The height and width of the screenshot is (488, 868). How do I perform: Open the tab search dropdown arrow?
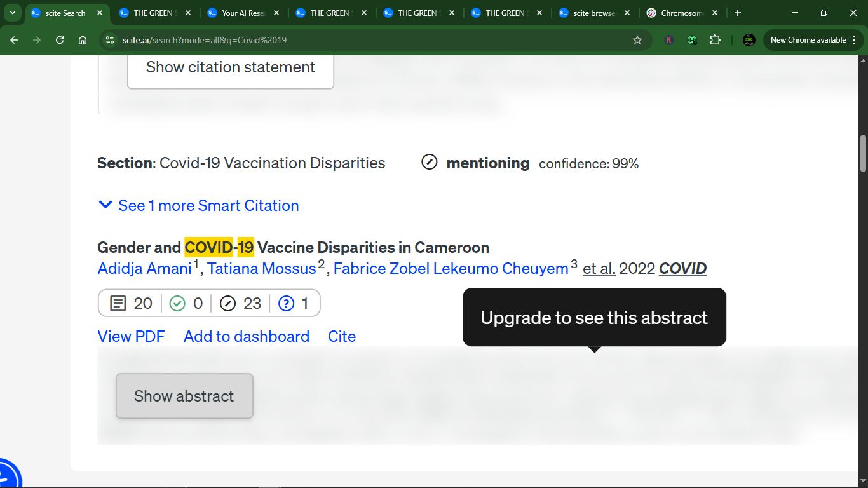pyautogui.click(x=12, y=13)
